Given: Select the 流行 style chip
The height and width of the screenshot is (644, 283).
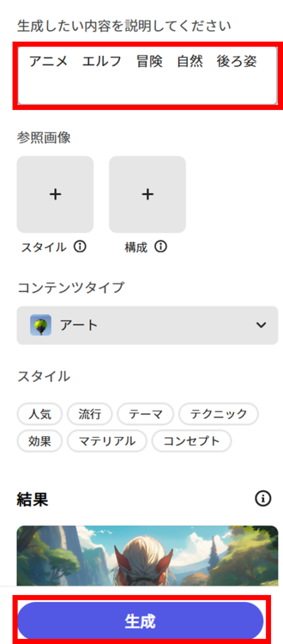Looking at the screenshot, I should [x=89, y=414].
